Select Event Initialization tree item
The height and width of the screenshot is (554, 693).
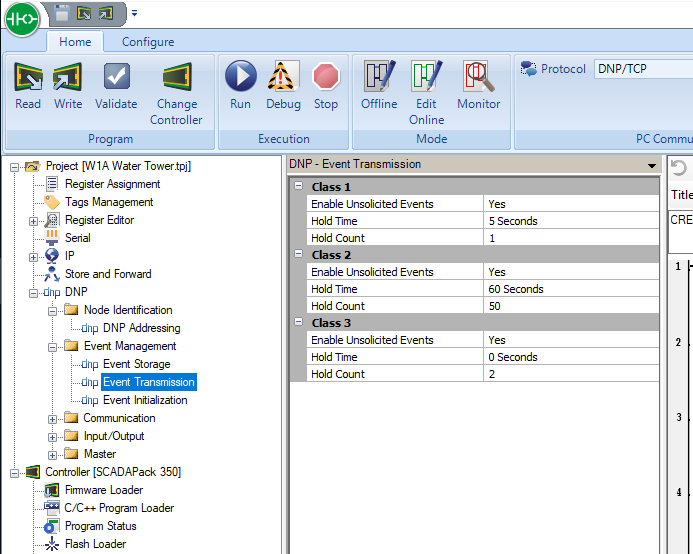(145, 400)
